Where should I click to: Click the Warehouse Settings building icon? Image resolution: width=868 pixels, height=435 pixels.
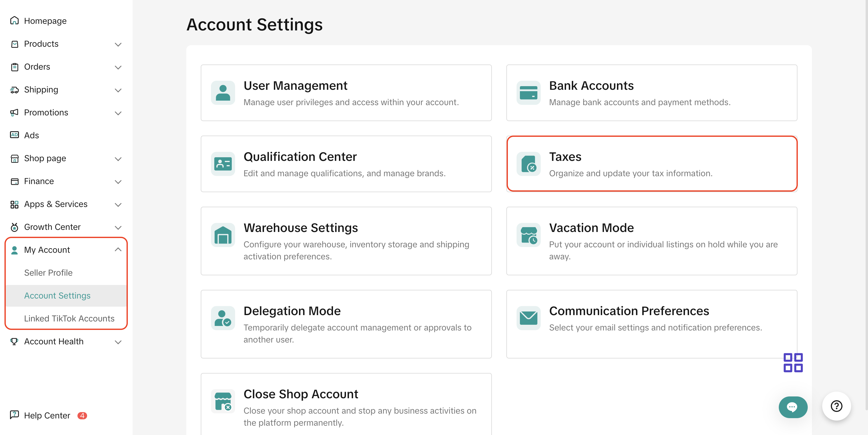[x=223, y=235]
